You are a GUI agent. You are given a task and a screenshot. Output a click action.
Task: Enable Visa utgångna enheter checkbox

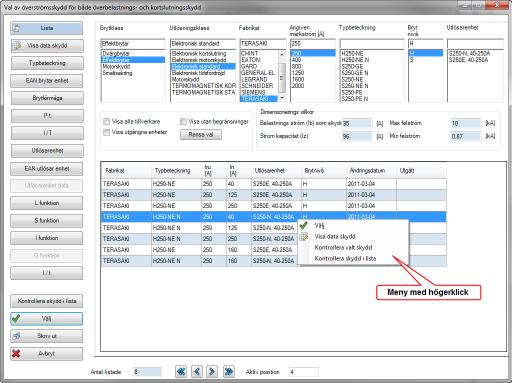(107, 132)
